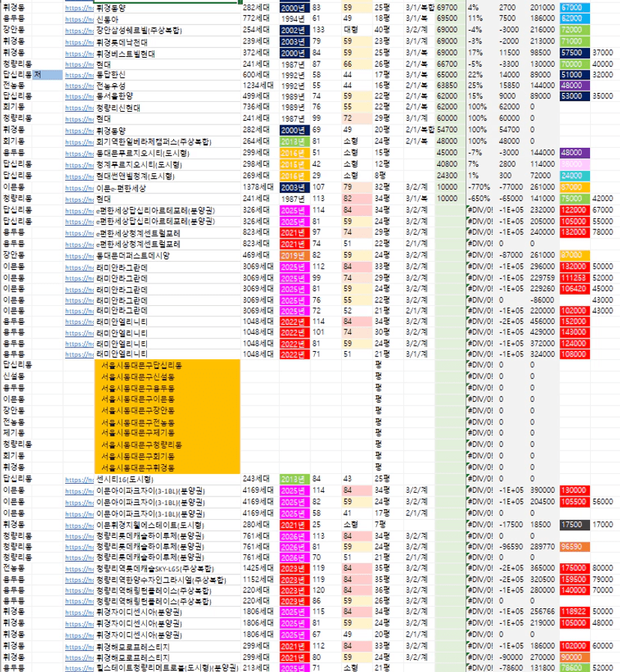The width and height of the screenshot is (620, 672).
Task: Select the orange 서울시동대문구휘경동 cell
Action: tap(167, 468)
